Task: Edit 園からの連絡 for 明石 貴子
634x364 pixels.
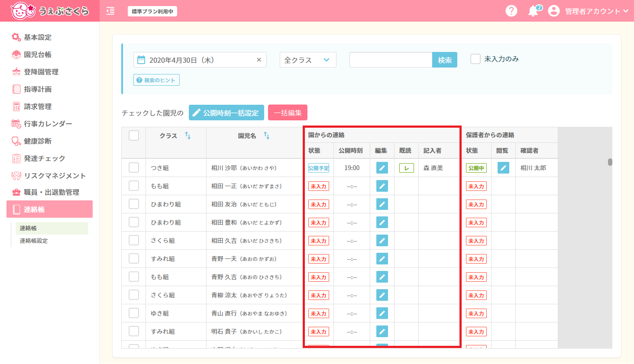Action: pyautogui.click(x=382, y=332)
